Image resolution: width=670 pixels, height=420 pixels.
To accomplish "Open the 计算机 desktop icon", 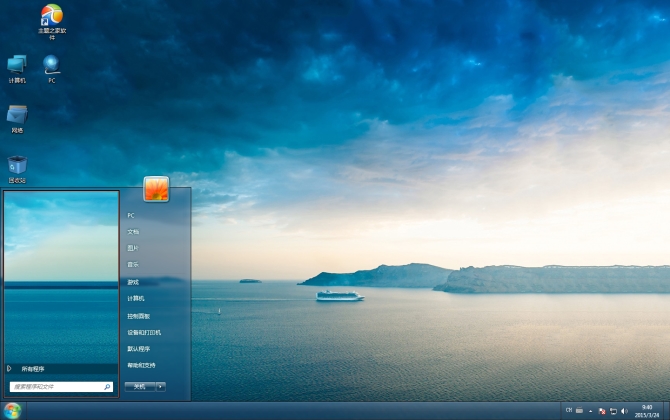I will (x=17, y=69).
